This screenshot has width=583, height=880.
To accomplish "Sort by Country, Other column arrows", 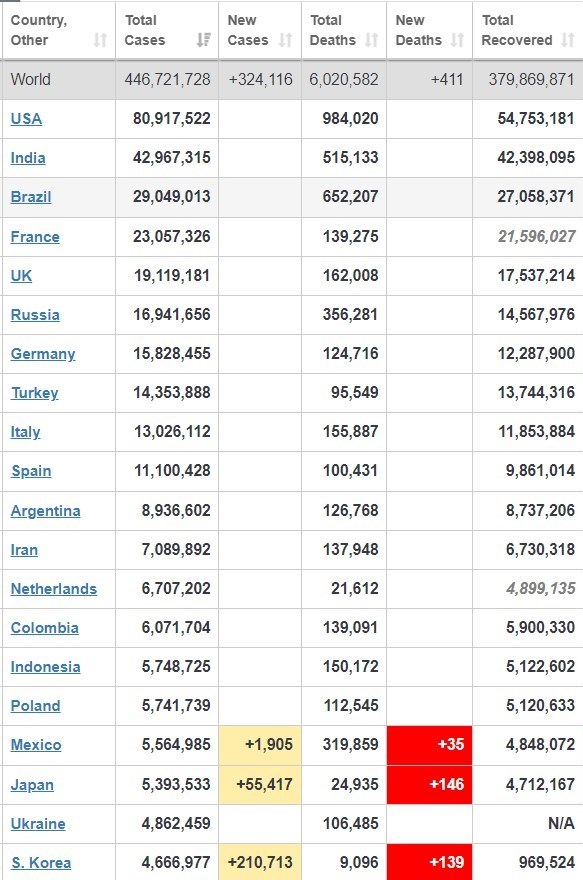I will (x=100, y=40).
